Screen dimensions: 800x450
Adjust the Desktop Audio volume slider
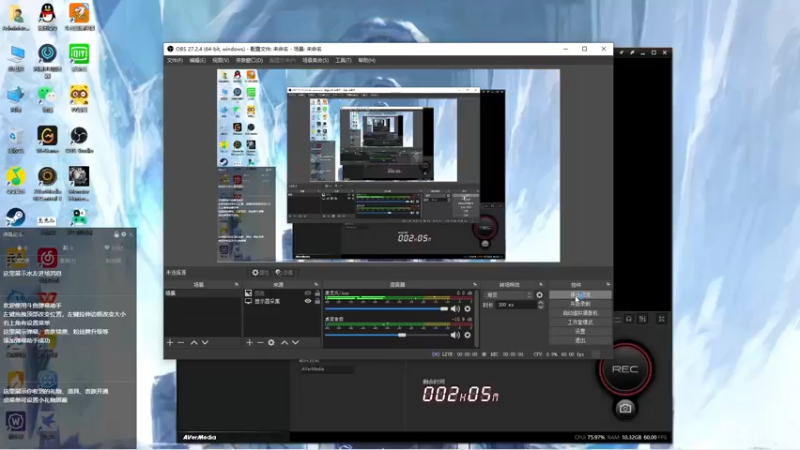[x=387, y=335]
